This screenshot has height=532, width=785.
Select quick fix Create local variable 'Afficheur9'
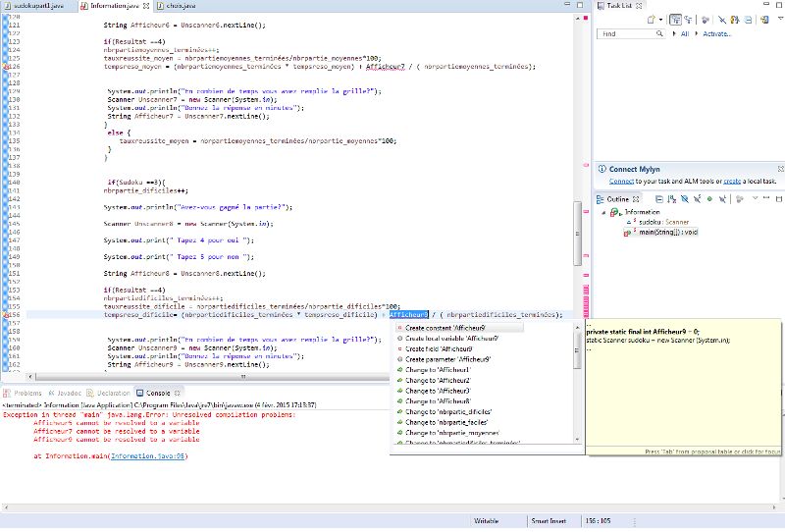(x=451, y=338)
